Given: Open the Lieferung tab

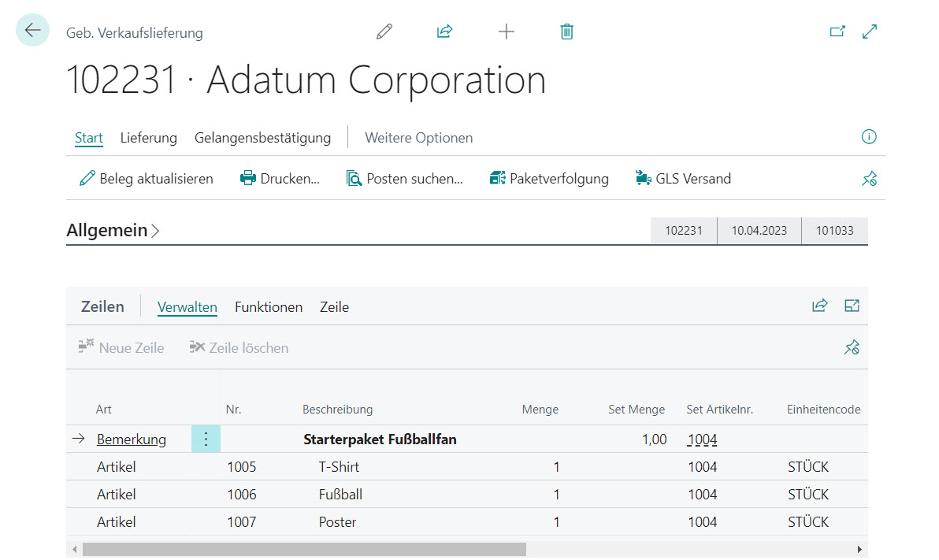Looking at the screenshot, I should (x=149, y=138).
